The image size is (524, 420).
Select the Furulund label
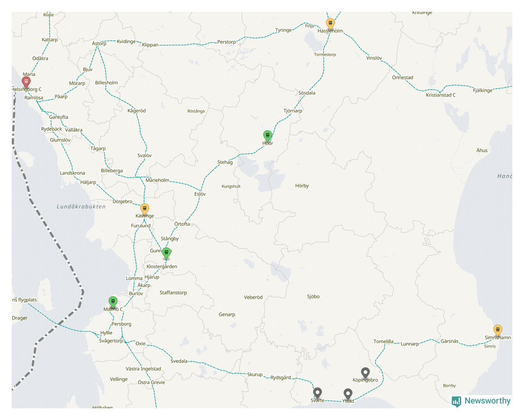point(141,226)
